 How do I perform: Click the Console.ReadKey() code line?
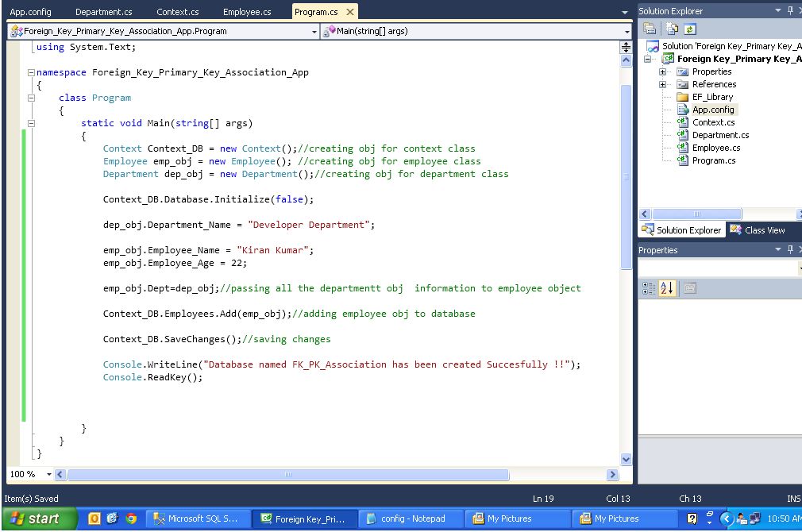pyautogui.click(x=152, y=377)
